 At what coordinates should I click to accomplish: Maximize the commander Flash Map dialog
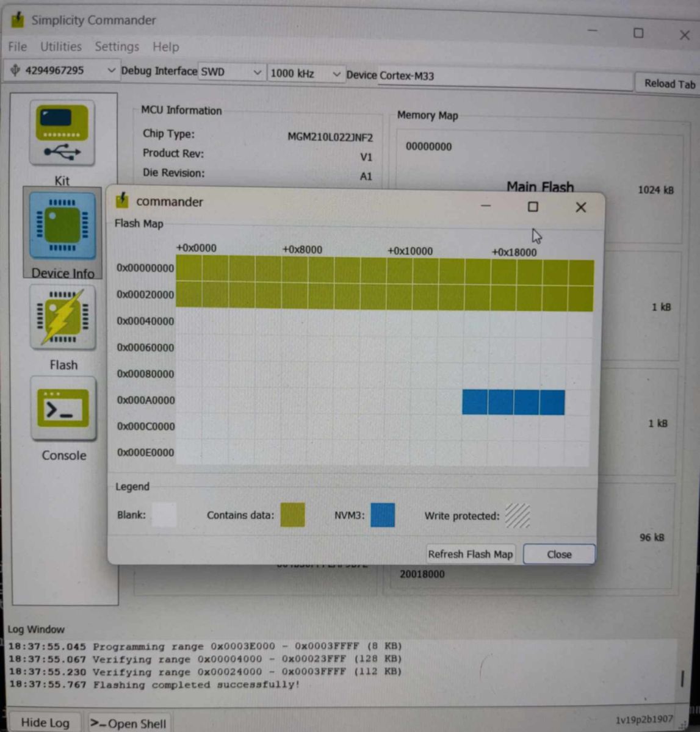pyautogui.click(x=533, y=207)
